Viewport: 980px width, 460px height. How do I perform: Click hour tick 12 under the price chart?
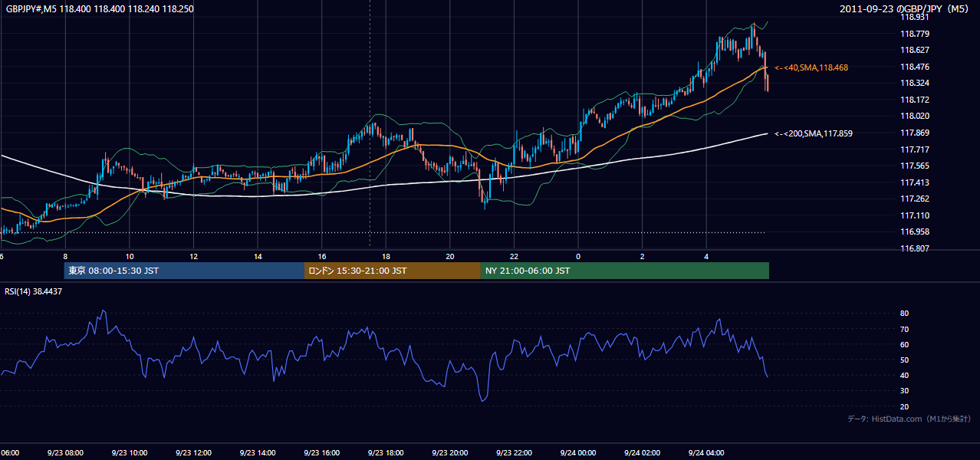pos(193,256)
